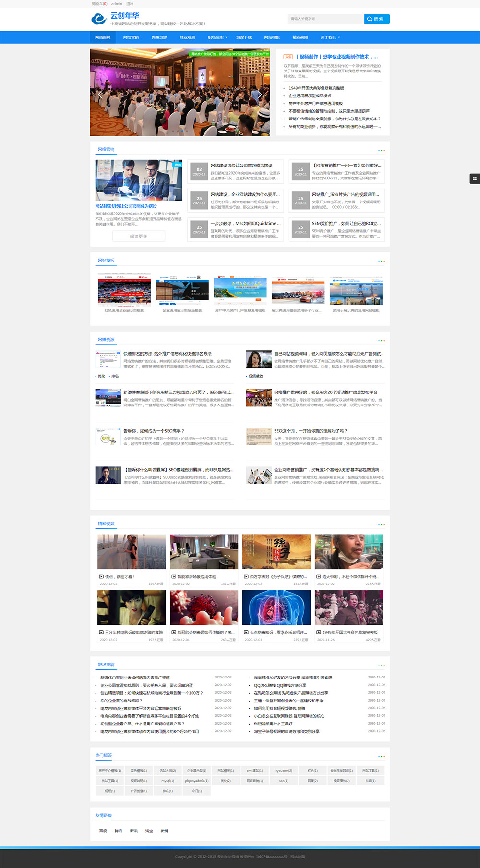The width and height of the screenshot is (480, 868).
Task: Click the play icon beside 长点病毒知识
Action: [x=246, y=632]
